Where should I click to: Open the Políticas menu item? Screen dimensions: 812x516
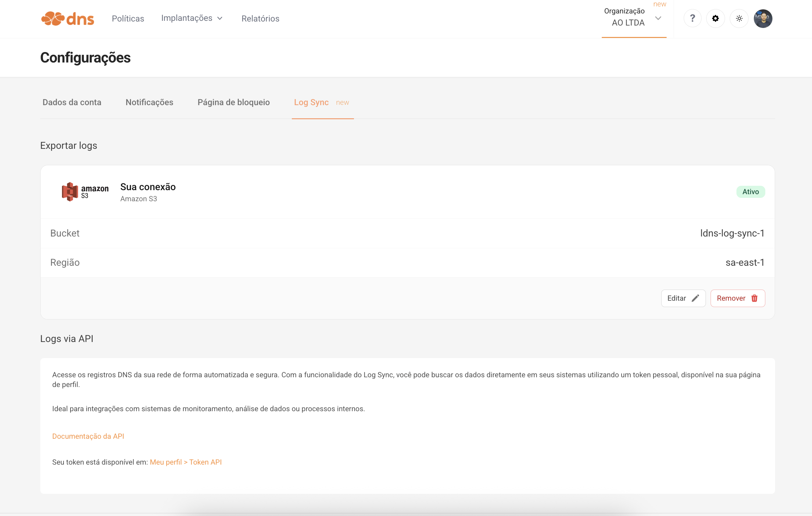point(128,18)
